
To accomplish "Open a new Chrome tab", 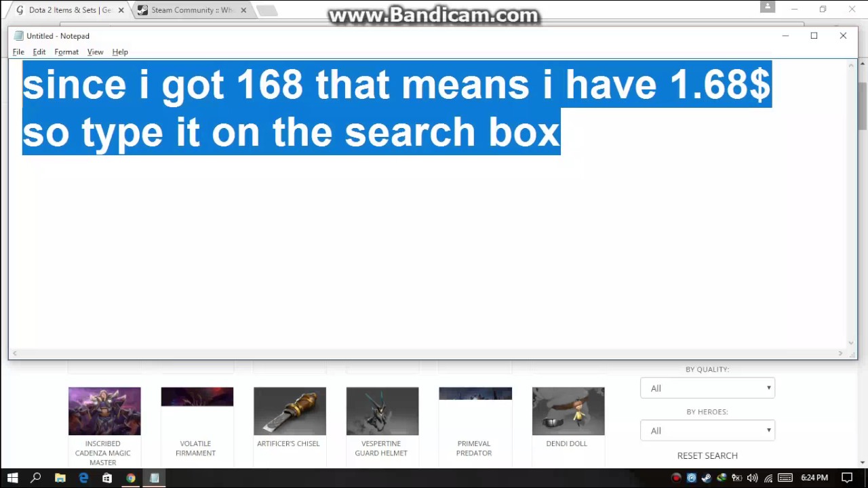I will pyautogui.click(x=267, y=11).
